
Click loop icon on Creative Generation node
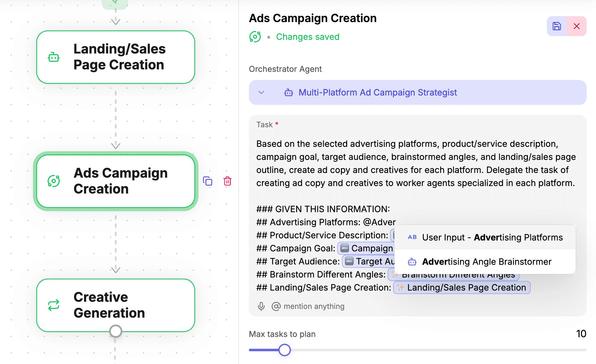[x=54, y=305]
